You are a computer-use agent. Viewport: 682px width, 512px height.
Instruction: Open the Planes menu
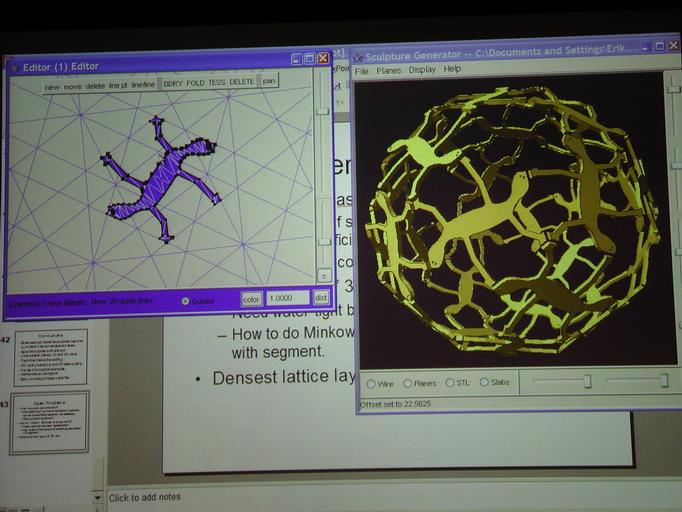pos(389,70)
